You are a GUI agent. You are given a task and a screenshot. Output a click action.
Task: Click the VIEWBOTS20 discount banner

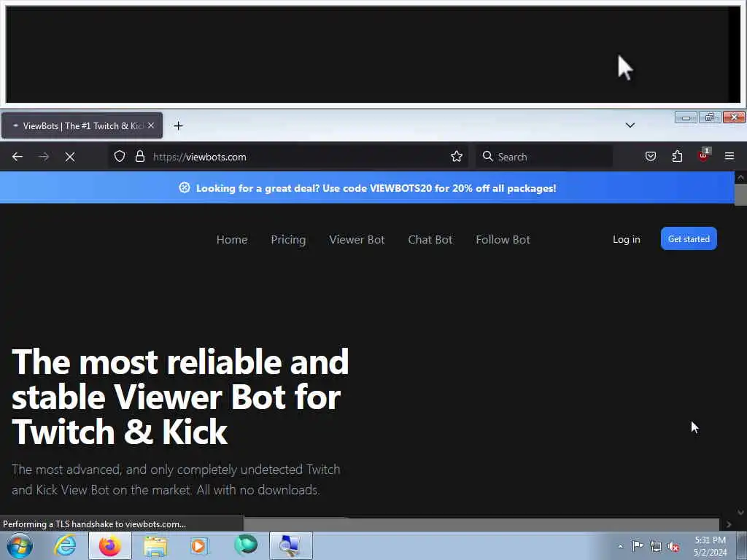pyautogui.click(x=368, y=188)
